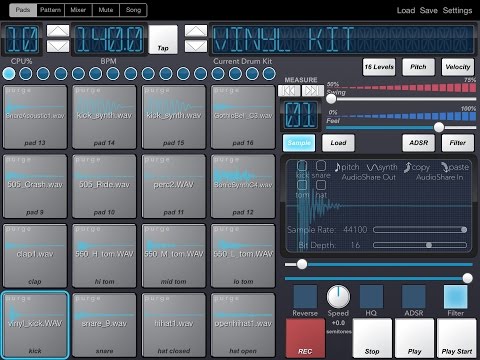480x360 pixels.
Task: Click Save in the top bar
Action: pyautogui.click(x=429, y=10)
